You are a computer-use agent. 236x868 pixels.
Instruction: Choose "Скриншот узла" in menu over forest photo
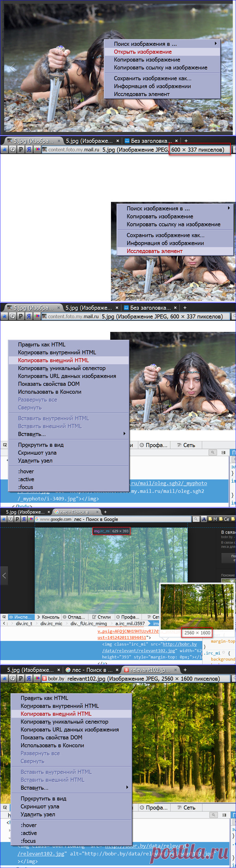click(x=71, y=806)
